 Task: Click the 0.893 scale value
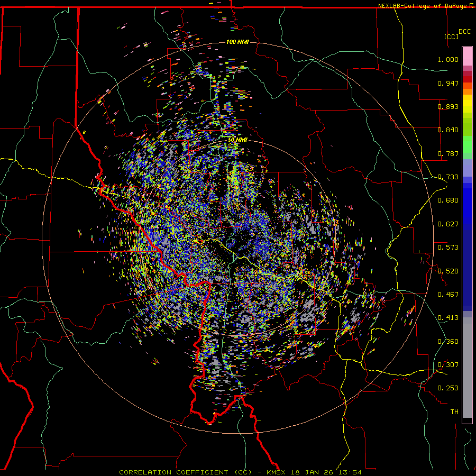pos(448,106)
